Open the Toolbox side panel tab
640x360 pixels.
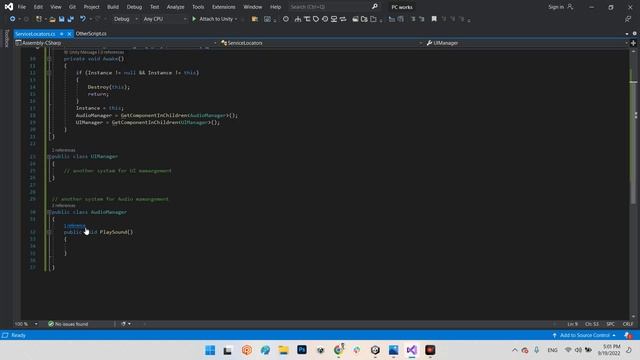tap(6, 38)
